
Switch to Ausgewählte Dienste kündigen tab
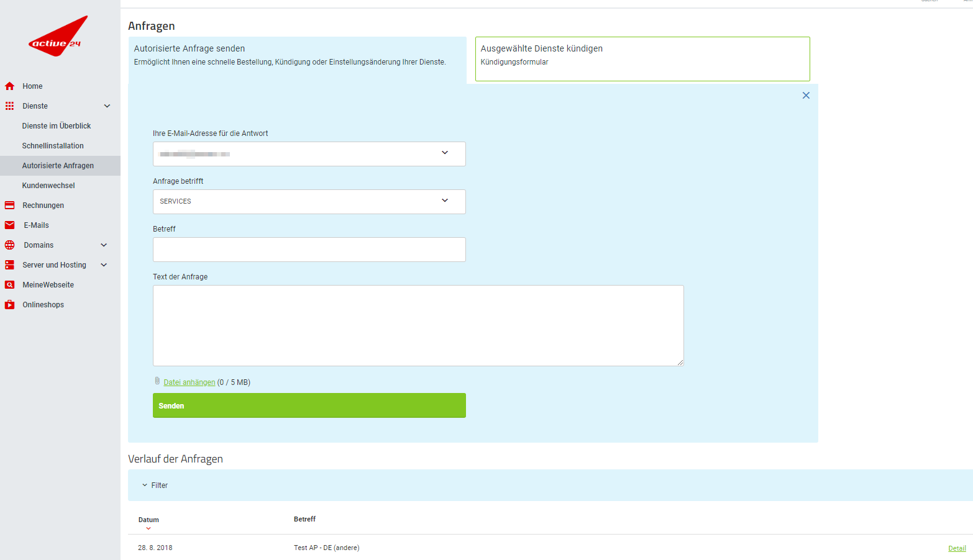tap(642, 58)
